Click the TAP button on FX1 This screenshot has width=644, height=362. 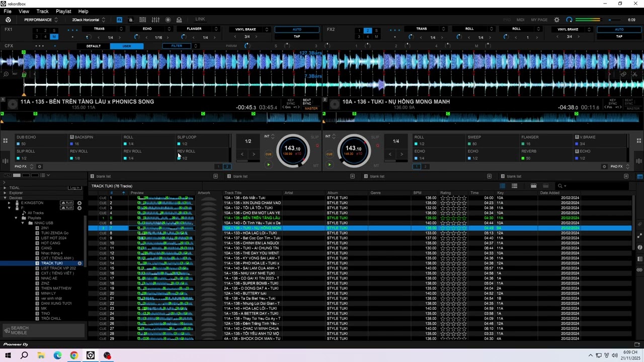point(297,36)
